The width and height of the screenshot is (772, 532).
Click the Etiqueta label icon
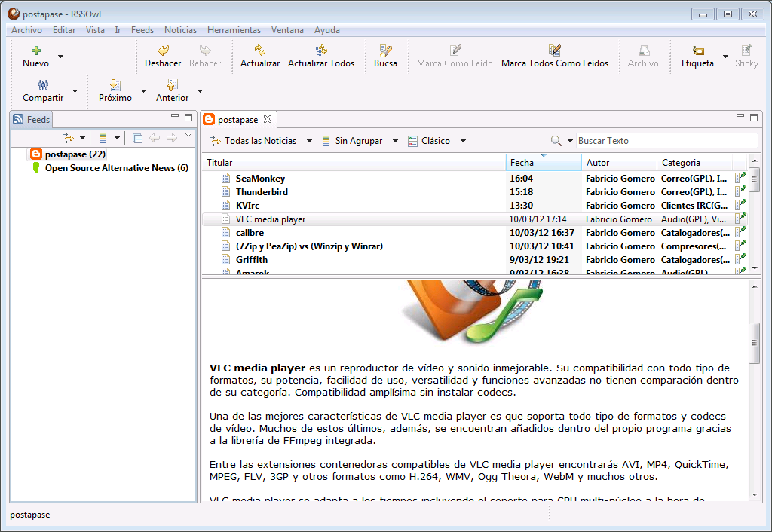tap(697, 50)
